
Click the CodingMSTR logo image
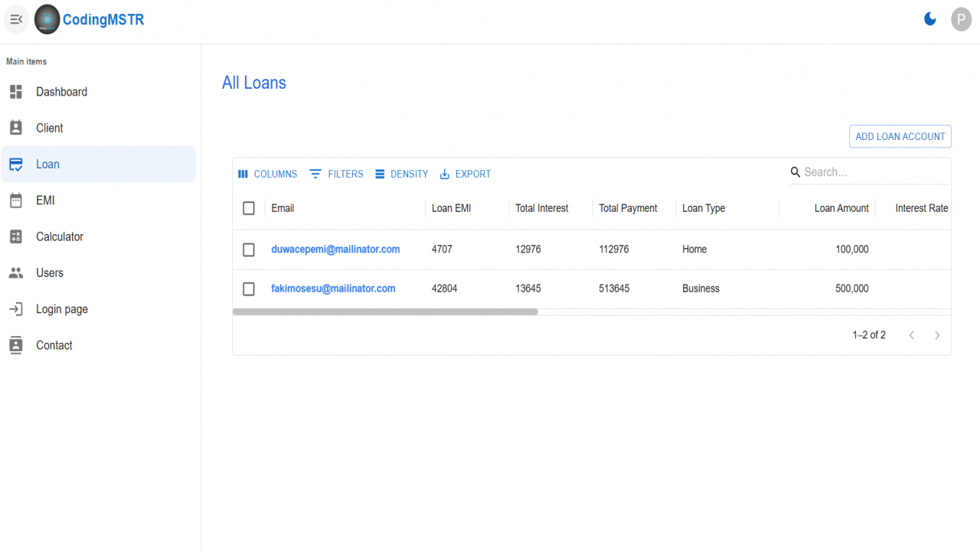pyautogui.click(x=47, y=20)
